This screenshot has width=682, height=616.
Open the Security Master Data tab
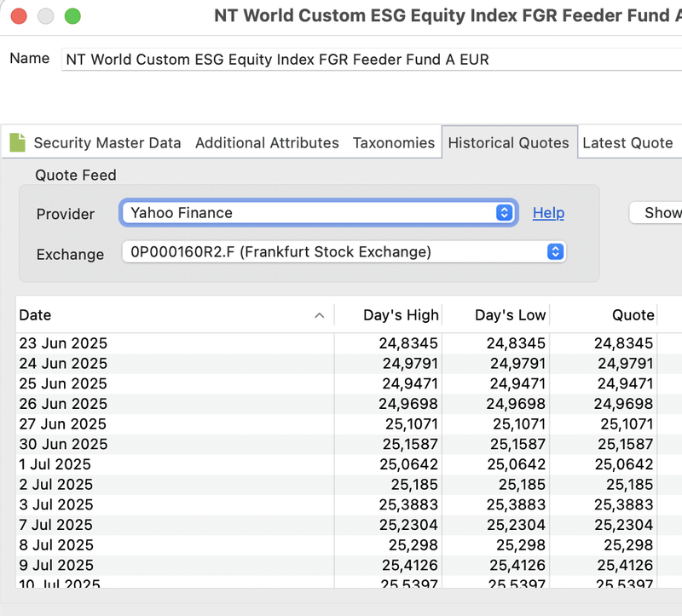(107, 143)
